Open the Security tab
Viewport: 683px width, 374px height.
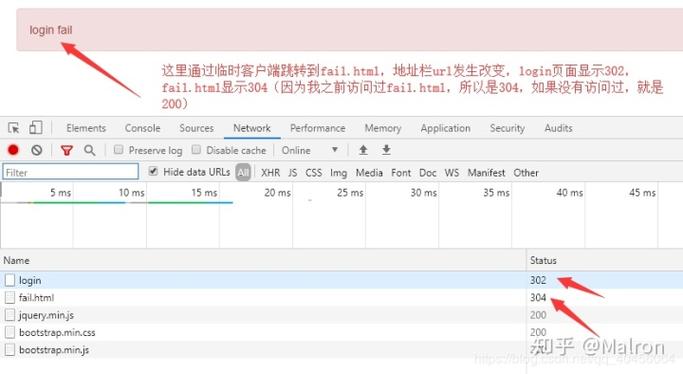[507, 128]
